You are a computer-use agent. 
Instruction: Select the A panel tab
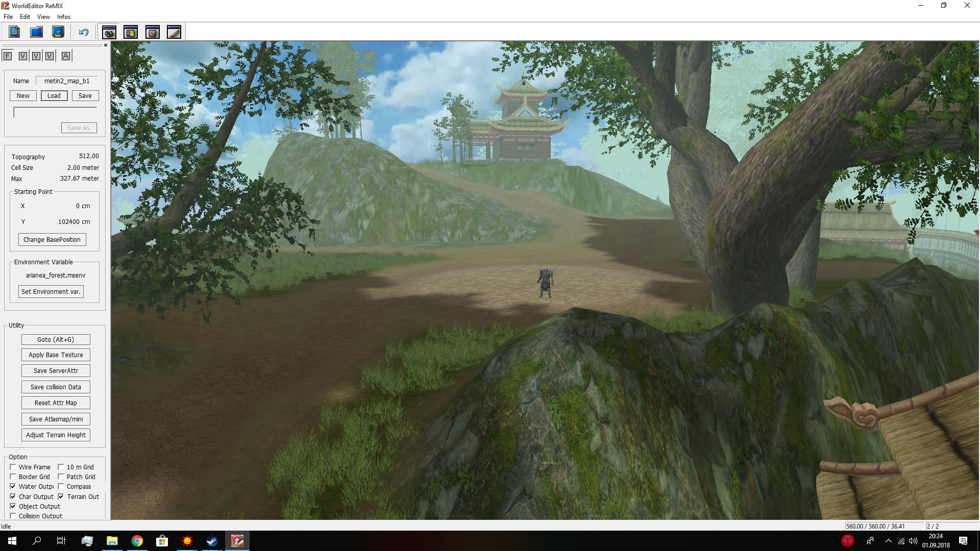pos(66,56)
